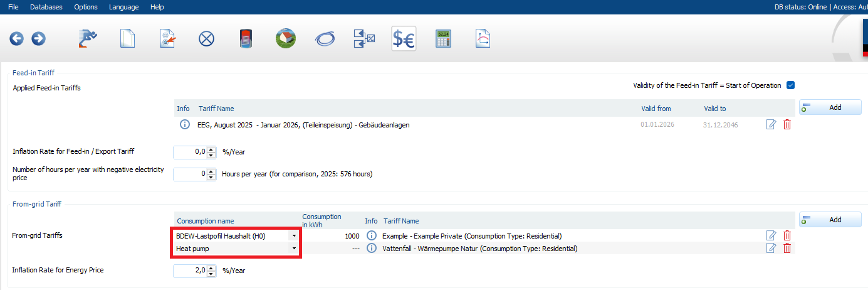Decrease the energy price inflation rate

click(211, 274)
